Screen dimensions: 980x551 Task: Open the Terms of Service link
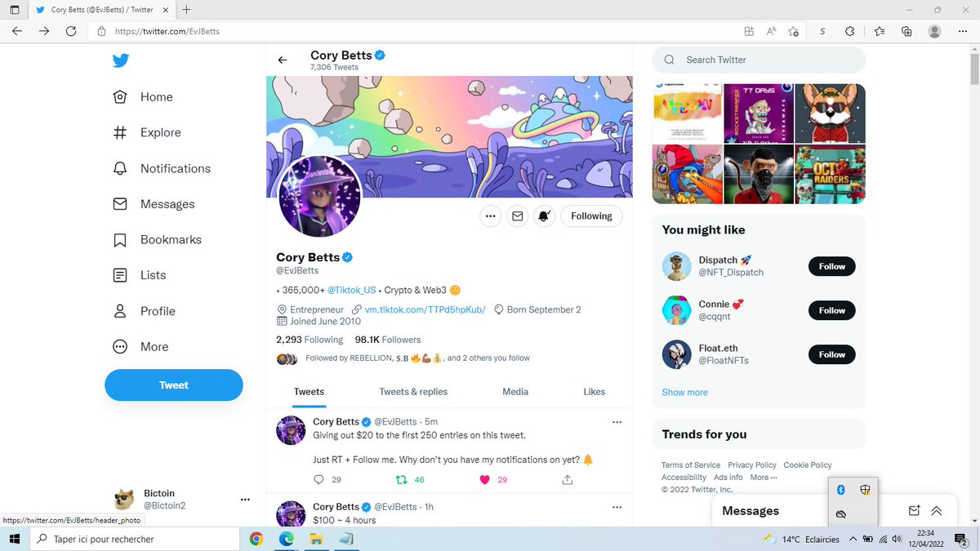click(691, 465)
